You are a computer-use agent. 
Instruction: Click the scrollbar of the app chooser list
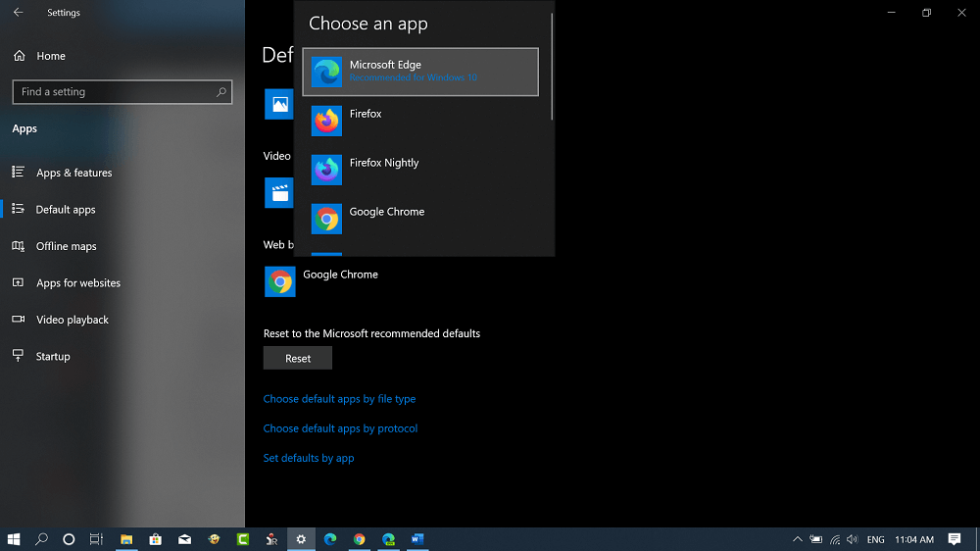[x=552, y=67]
